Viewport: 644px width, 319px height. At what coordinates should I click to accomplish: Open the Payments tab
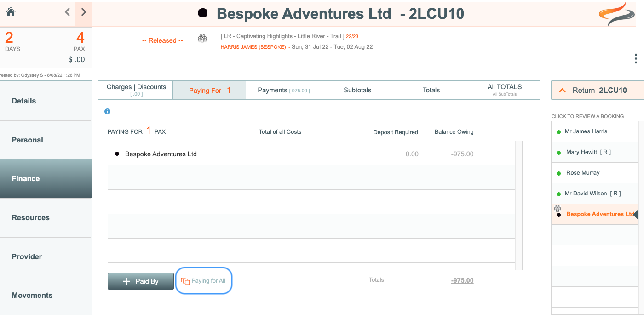[283, 90]
